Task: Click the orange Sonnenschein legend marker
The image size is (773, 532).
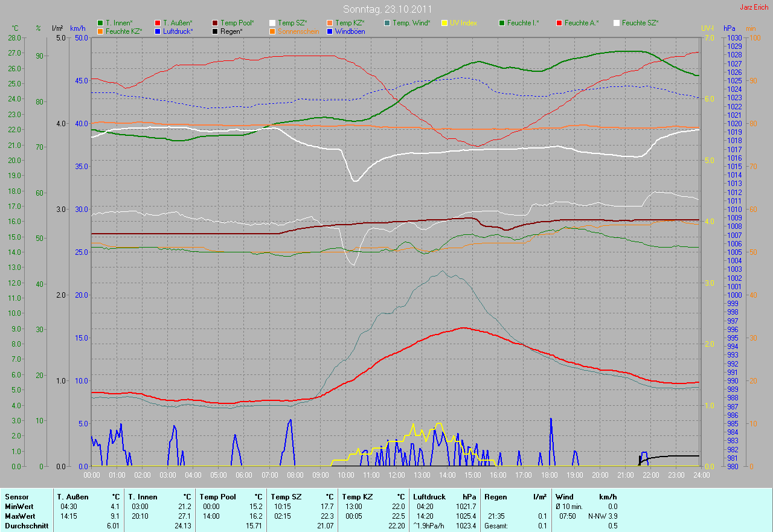Action: 272,31
